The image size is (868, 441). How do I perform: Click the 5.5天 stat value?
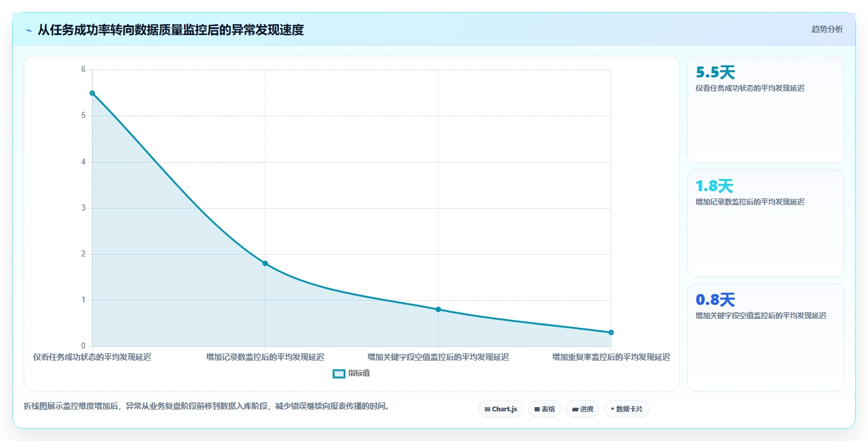tap(716, 73)
